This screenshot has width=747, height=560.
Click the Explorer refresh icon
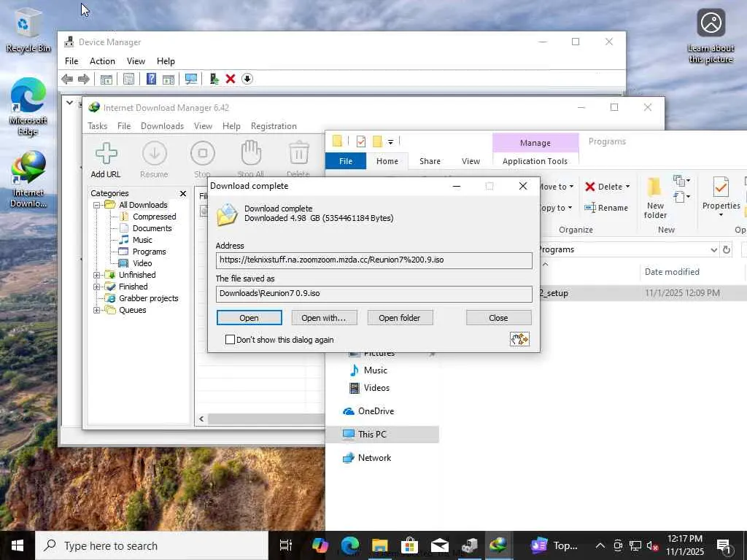(x=726, y=249)
